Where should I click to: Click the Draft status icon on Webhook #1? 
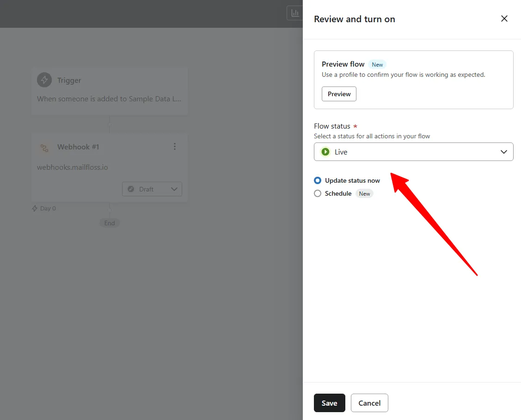click(x=131, y=189)
